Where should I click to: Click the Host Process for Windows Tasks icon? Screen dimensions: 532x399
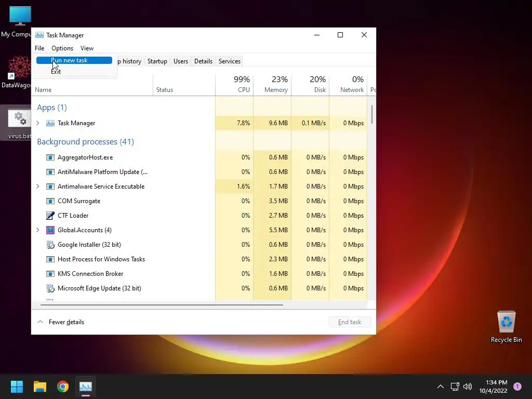pyautogui.click(x=50, y=259)
